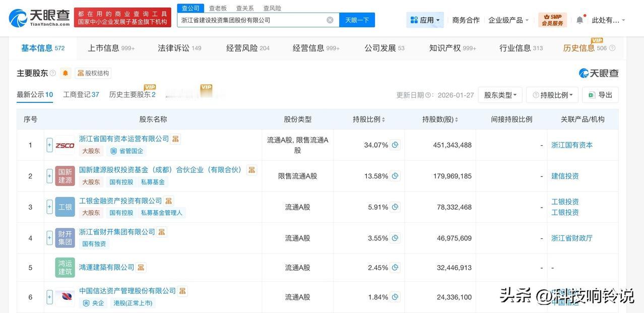Open the 商务合作 link
Viewport: 644px width, 313px height.
coord(466,20)
